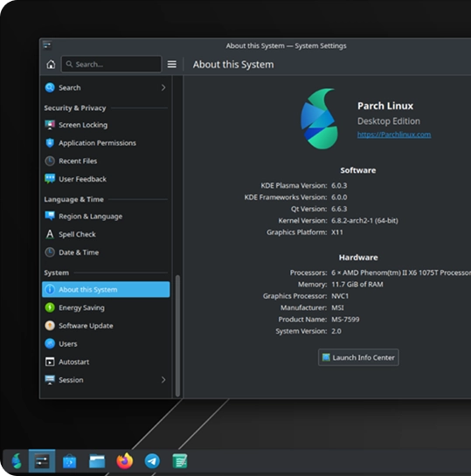
Task: Click the Session monitor icon
Action: pos(50,380)
